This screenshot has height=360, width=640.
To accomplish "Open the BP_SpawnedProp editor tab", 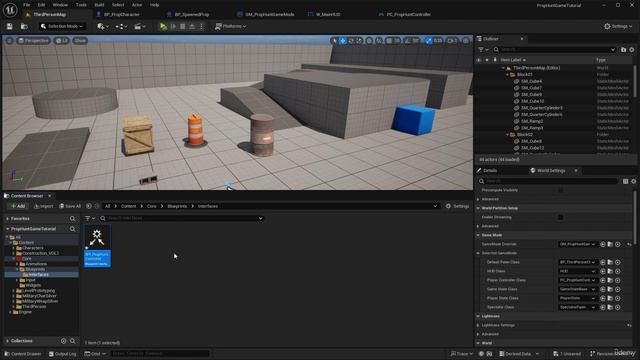I will pyautogui.click(x=192, y=14).
